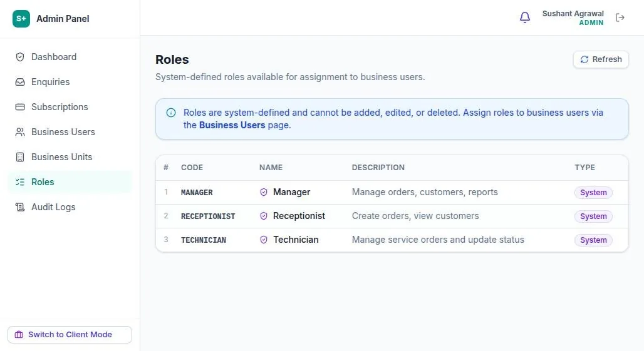This screenshot has width=644, height=351.
Task: Click the Admin Panel title
Action: point(63,19)
